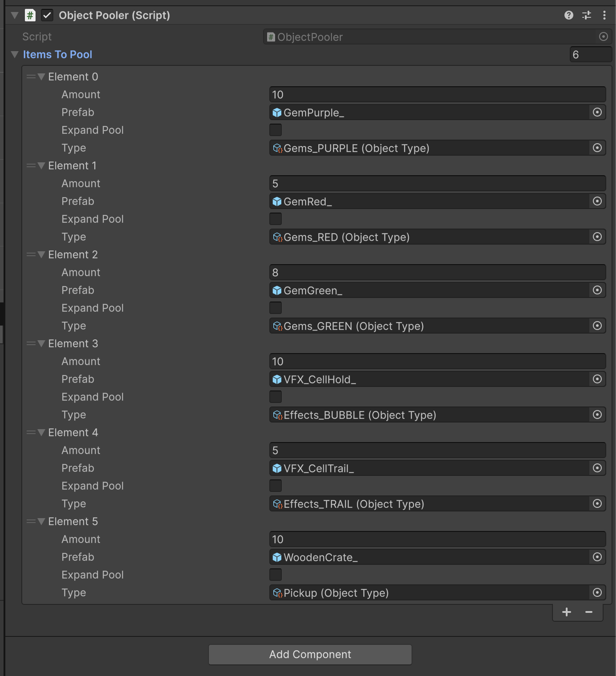The height and width of the screenshot is (676, 616).
Task: Click the plus icon to add element
Action: (x=567, y=612)
